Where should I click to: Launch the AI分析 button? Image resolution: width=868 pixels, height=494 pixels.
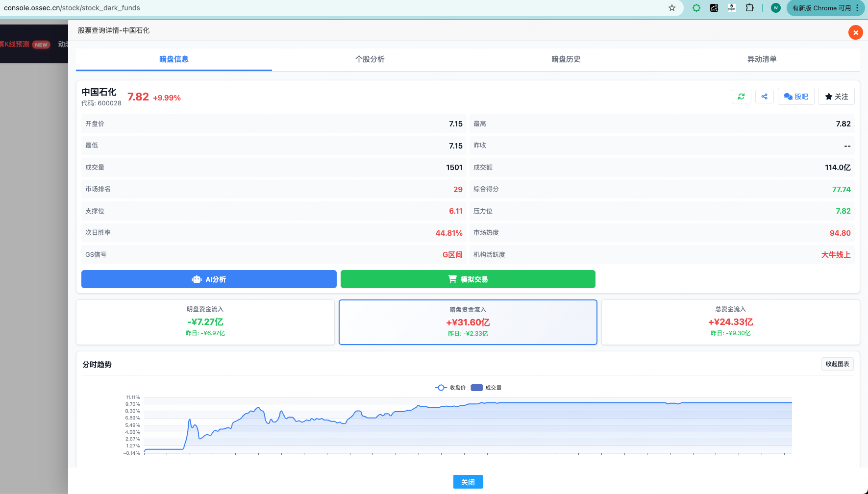pyautogui.click(x=209, y=279)
